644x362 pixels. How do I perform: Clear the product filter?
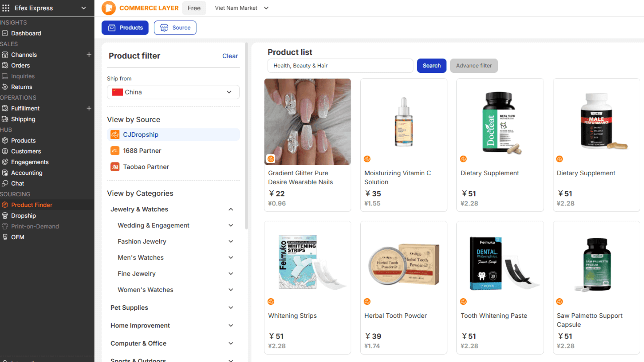pyautogui.click(x=230, y=56)
